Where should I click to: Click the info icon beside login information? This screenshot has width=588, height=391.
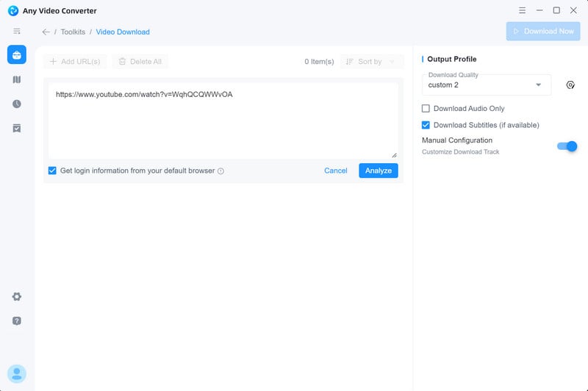pos(221,171)
